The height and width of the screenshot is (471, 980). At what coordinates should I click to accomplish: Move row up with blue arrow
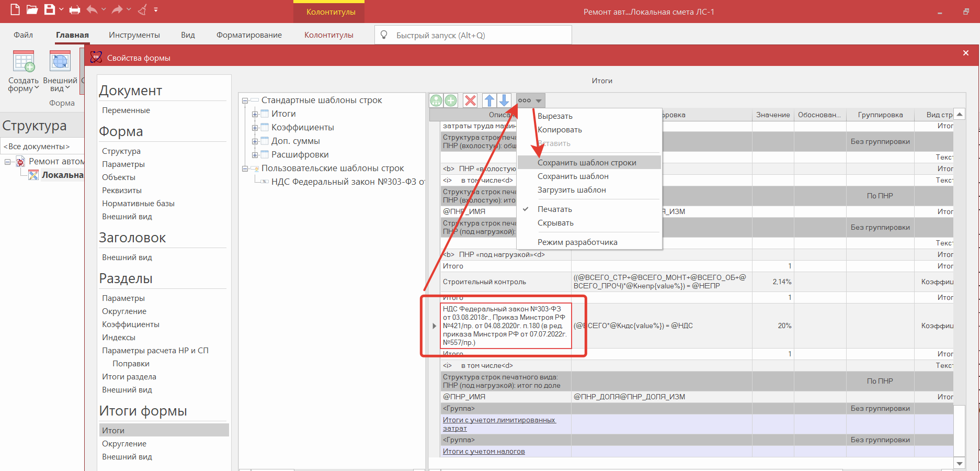[489, 100]
